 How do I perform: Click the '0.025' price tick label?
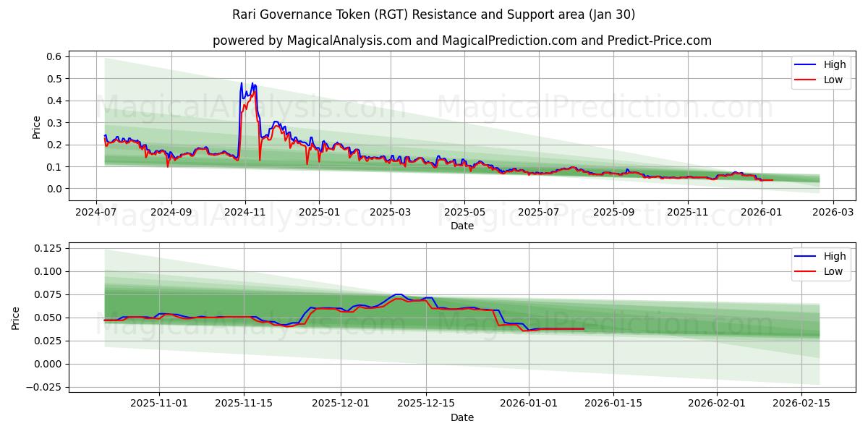point(49,341)
